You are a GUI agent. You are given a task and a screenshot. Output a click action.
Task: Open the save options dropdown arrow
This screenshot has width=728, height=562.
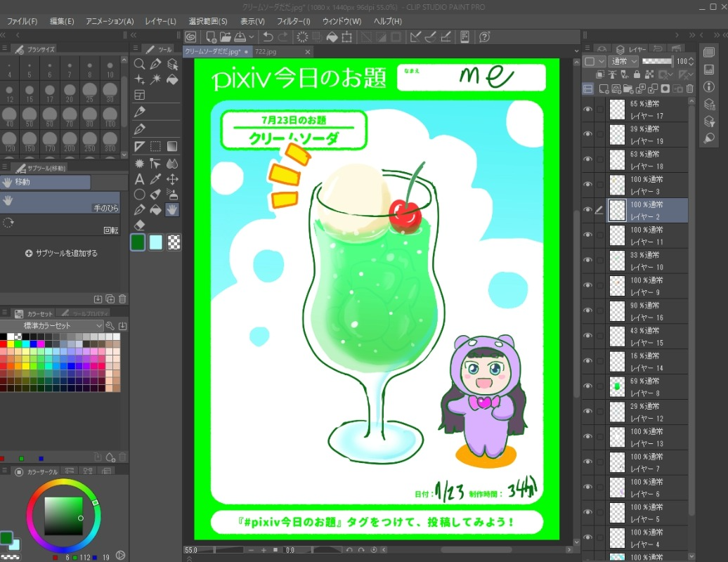click(x=251, y=37)
